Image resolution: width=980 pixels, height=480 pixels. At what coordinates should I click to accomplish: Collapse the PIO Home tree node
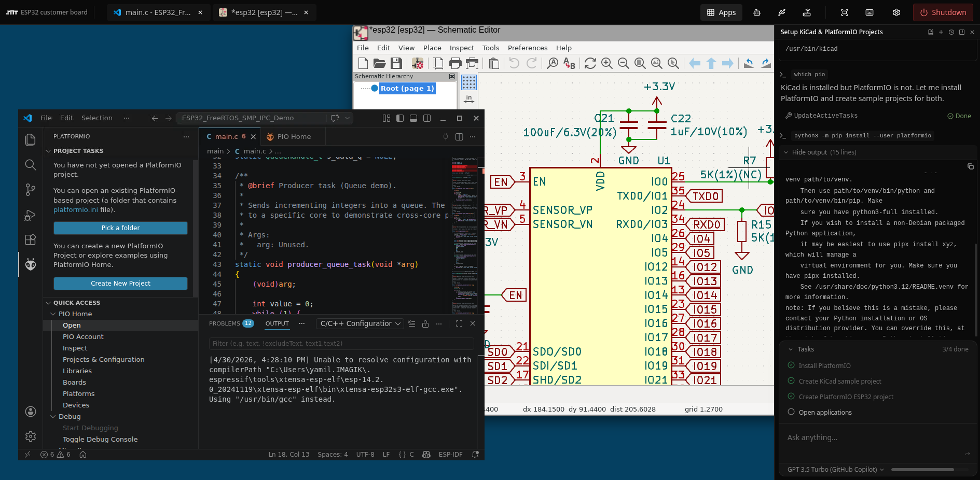point(53,314)
